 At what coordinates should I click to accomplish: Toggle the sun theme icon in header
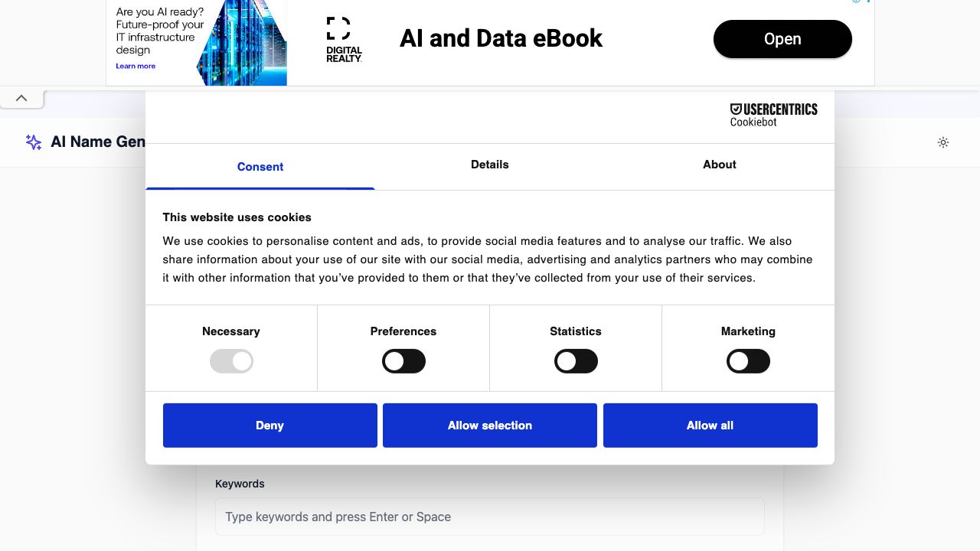click(943, 142)
